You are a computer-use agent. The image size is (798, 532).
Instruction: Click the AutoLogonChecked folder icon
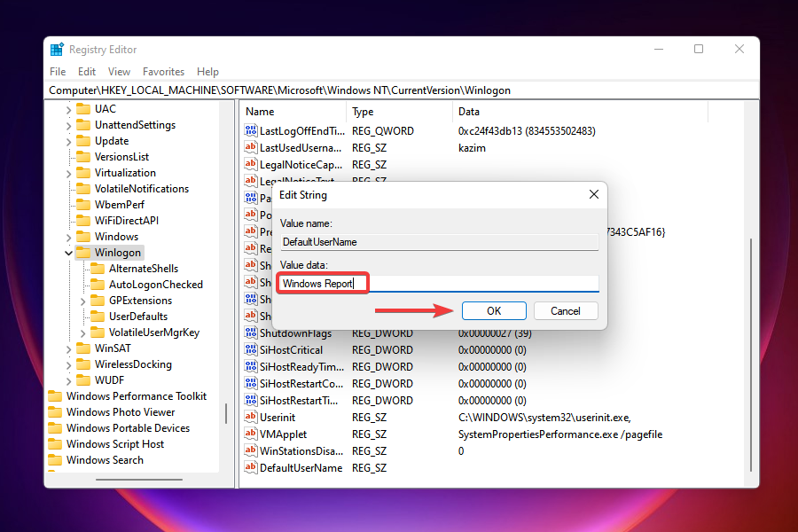(x=98, y=284)
